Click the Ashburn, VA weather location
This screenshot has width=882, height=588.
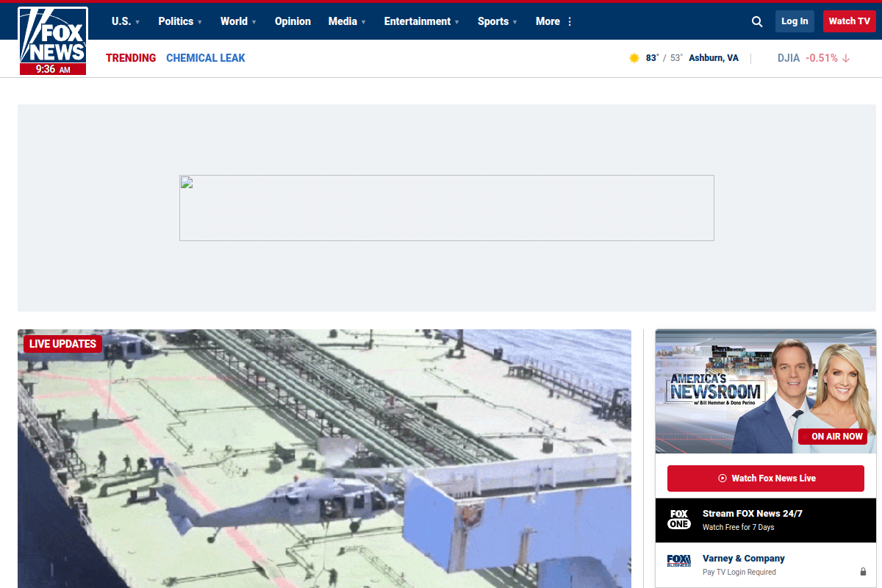(713, 57)
